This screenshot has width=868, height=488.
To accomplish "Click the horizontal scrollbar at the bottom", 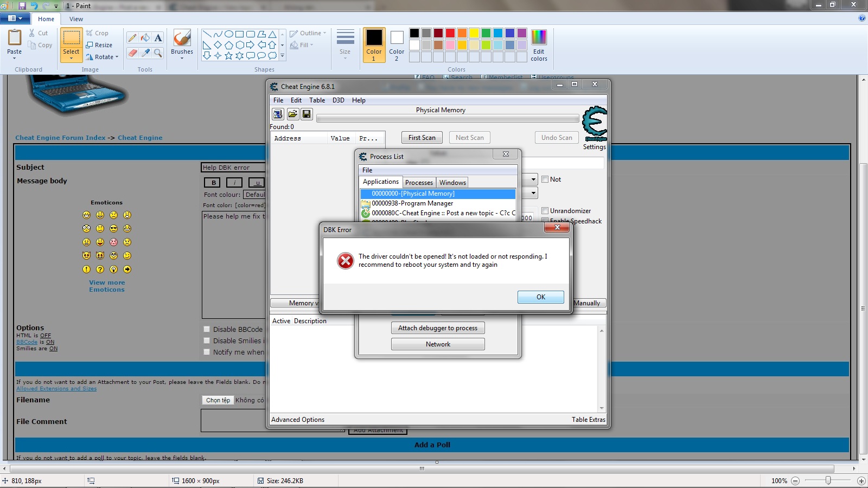I will [422, 468].
